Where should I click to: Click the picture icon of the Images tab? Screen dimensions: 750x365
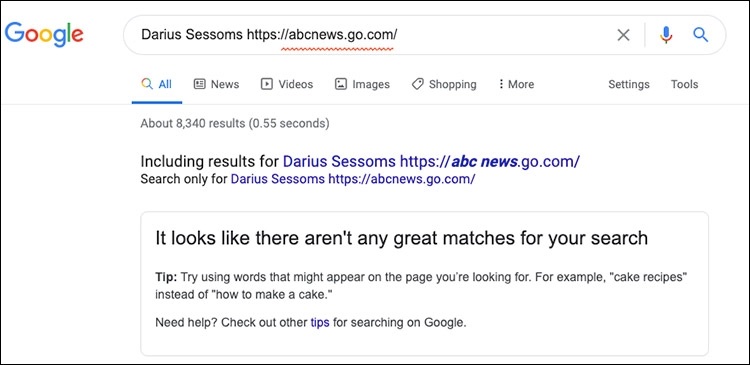[341, 84]
